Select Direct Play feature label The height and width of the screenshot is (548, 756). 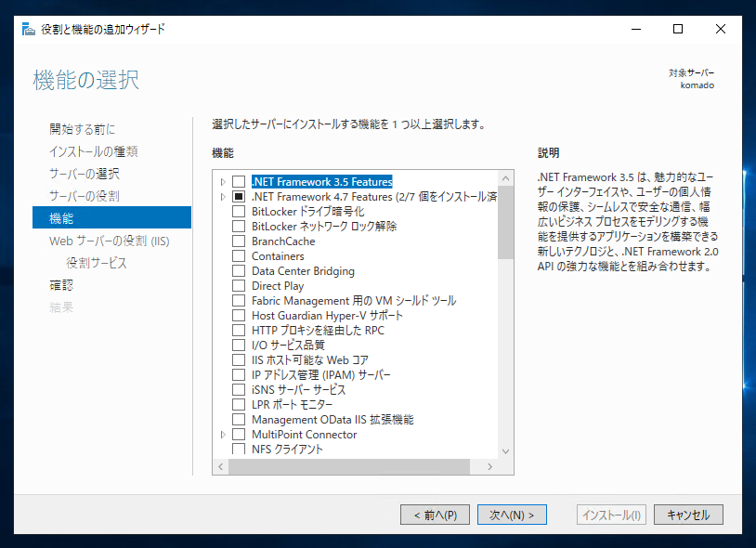click(x=278, y=286)
